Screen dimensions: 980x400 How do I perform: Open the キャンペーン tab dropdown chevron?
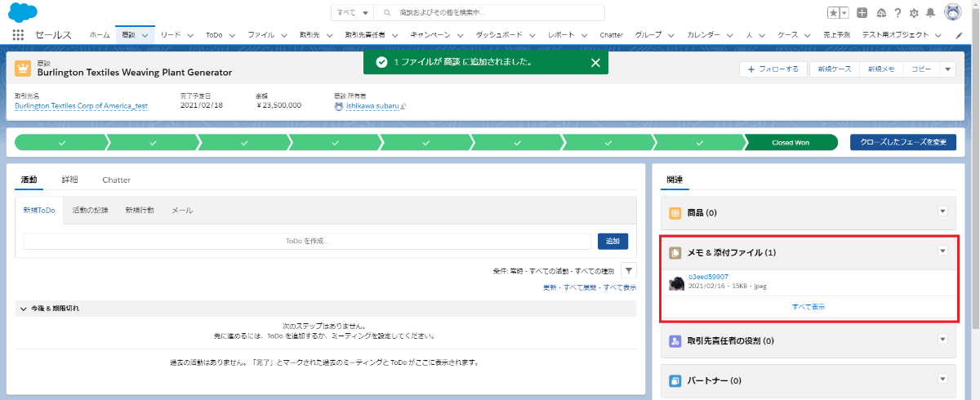(x=459, y=36)
